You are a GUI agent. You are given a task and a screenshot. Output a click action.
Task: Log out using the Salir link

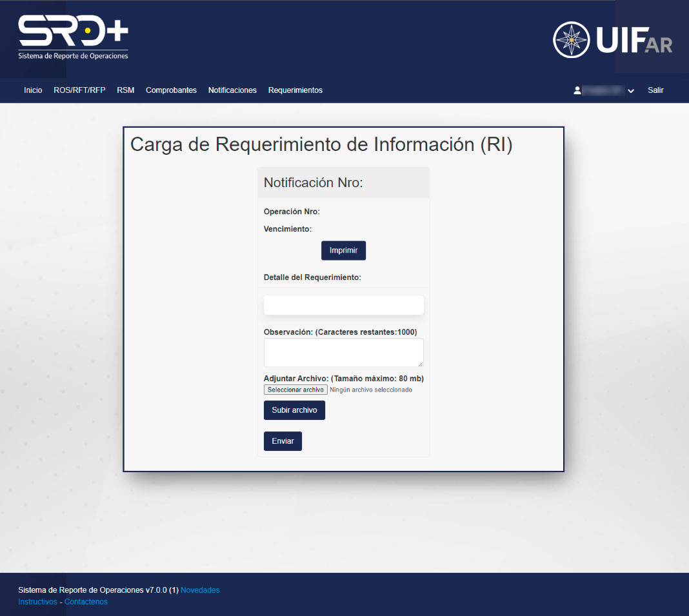click(655, 90)
